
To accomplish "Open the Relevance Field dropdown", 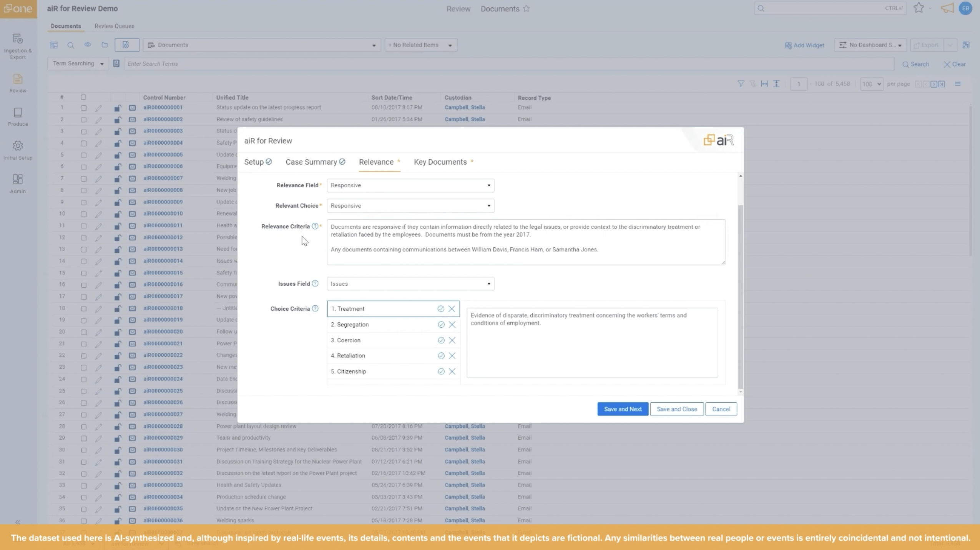I will pos(410,185).
